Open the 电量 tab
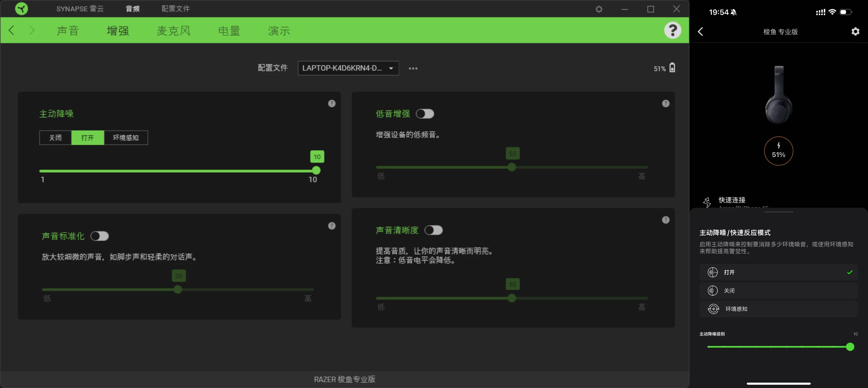Image resolution: width=868 pixels, height=388 pixels. [229, 31]
